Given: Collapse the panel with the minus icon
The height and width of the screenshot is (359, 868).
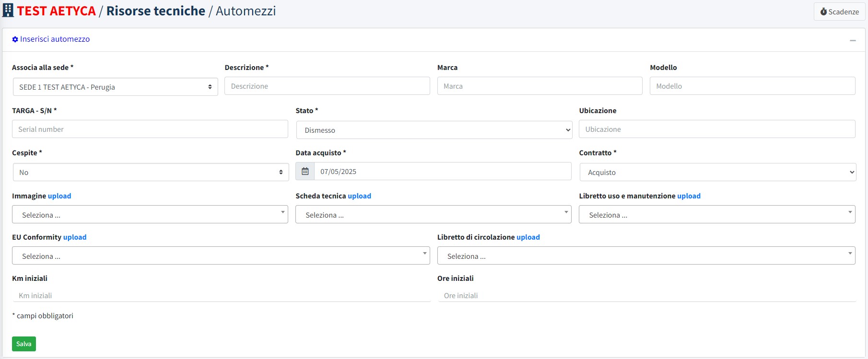Looking at the screenshot, I should coord(853,41).
